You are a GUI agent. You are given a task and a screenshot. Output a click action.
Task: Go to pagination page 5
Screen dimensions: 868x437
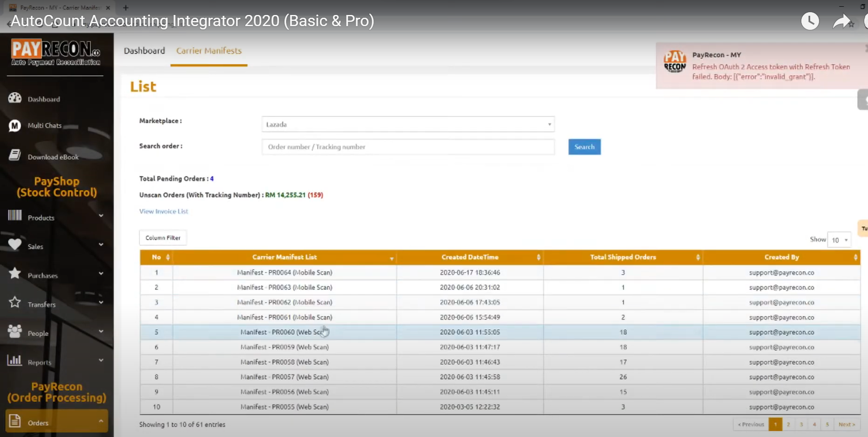click(827, 424)
